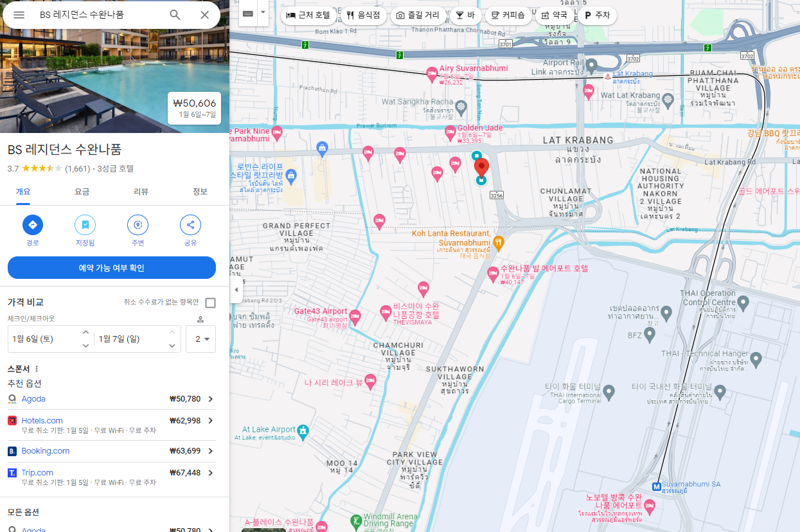Click the Wat Lat Krabang temple marker
The image size is (800, 532).
point(668,100)
